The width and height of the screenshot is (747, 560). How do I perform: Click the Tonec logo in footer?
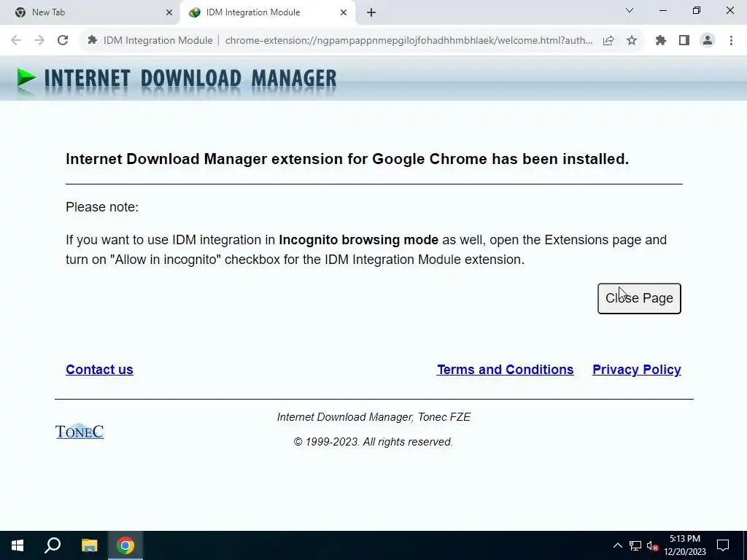pyautogui.click(x=80, y=432)
